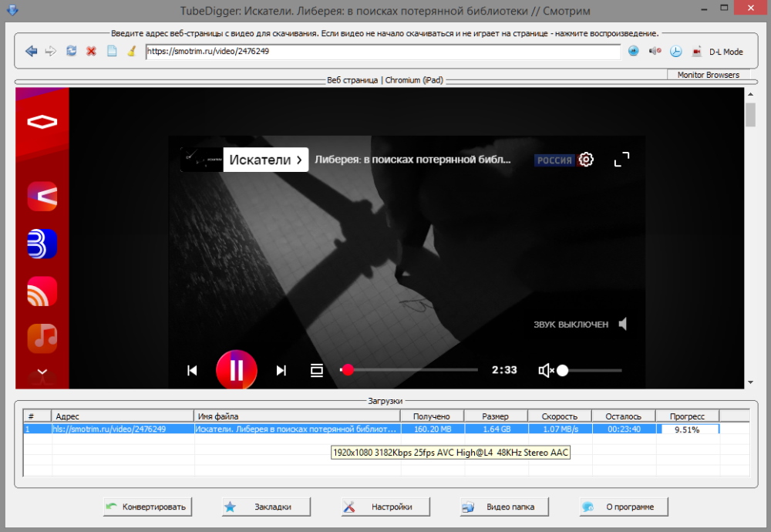This screenshot has width=771, height=532.
Task: Click the back navigation arrow
Action: (31, 51)
